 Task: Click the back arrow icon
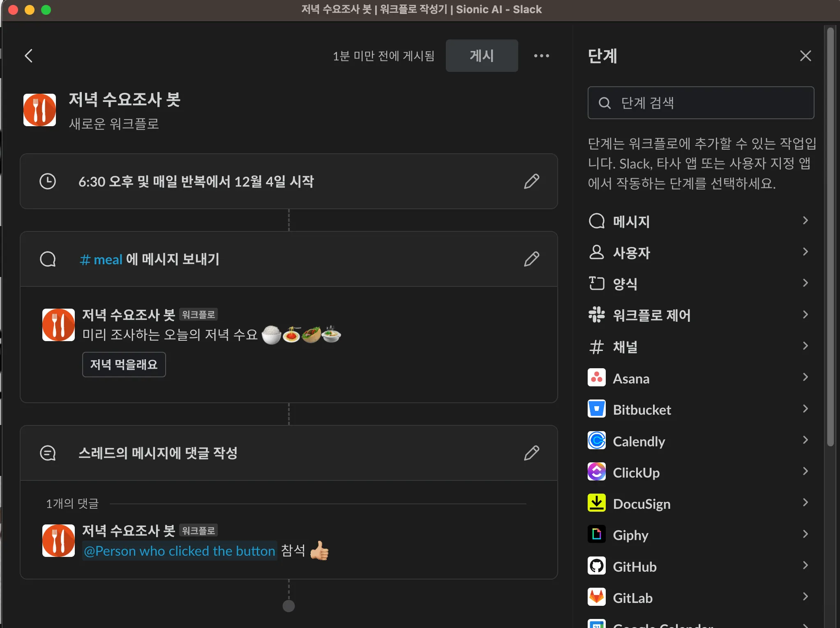[x=28, y=56]
